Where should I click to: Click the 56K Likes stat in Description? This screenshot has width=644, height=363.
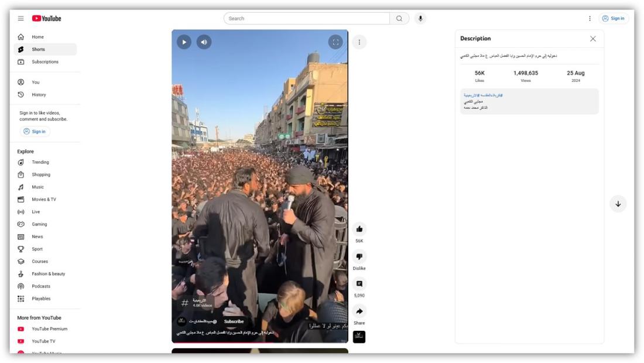click(479, 76)
